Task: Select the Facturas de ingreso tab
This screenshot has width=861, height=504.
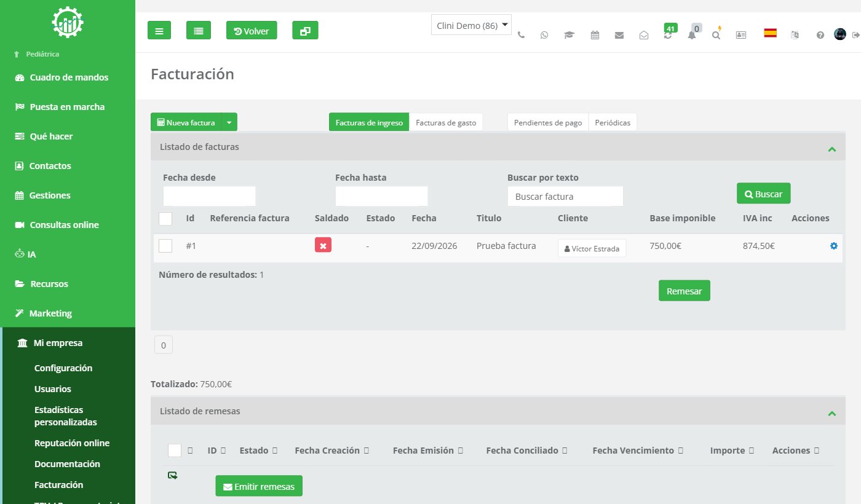Action: [x=369, y=122]
